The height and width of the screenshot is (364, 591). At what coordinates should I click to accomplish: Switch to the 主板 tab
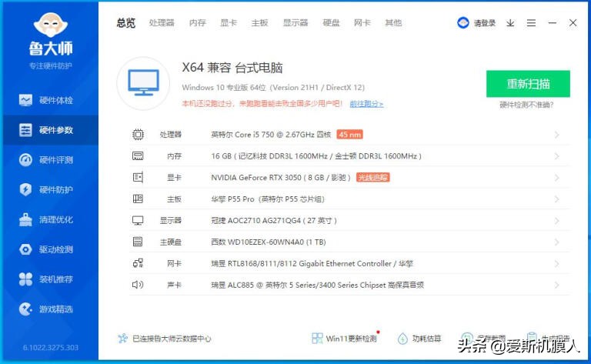[x=259, y=23]
